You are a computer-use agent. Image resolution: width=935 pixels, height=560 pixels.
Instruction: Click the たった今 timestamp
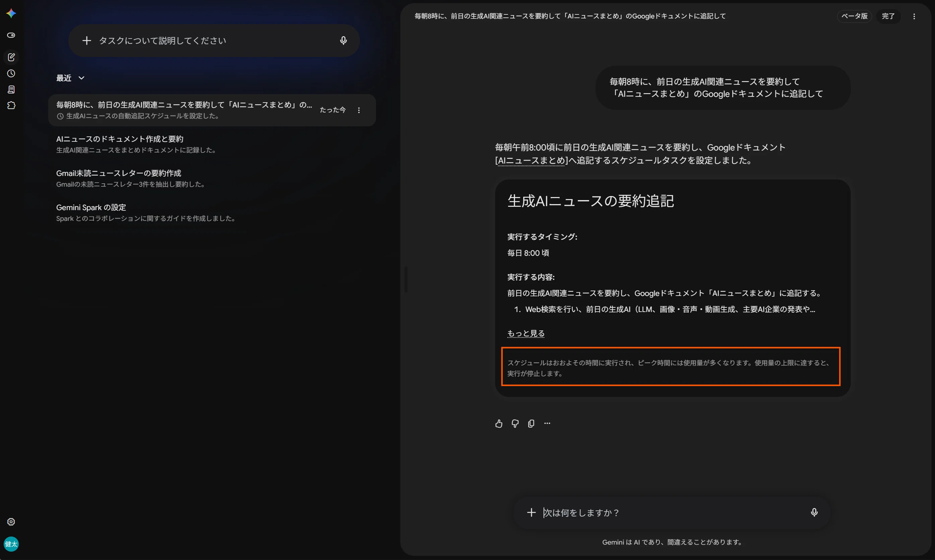coord(332,110)
